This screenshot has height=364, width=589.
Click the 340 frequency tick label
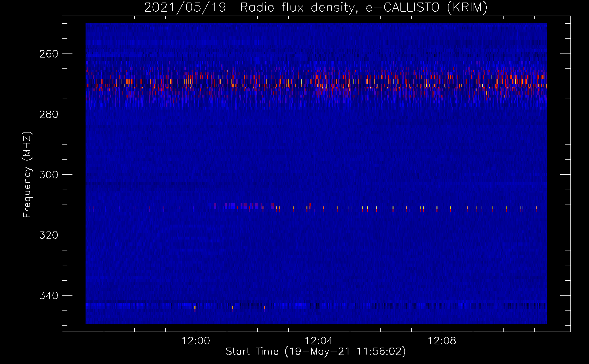click(49, 296)
